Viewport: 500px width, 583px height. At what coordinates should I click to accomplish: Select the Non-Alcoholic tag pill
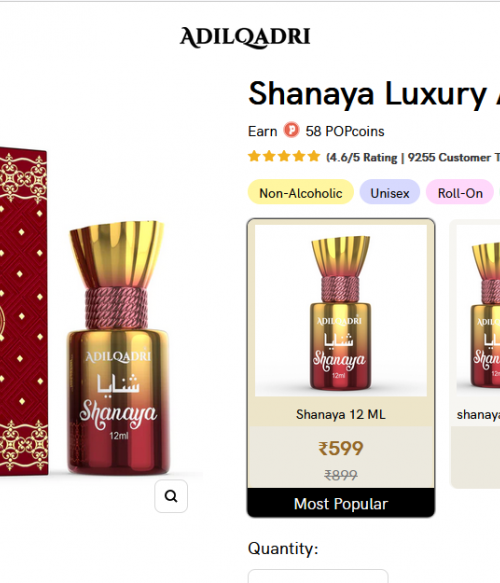coord(300,193)
